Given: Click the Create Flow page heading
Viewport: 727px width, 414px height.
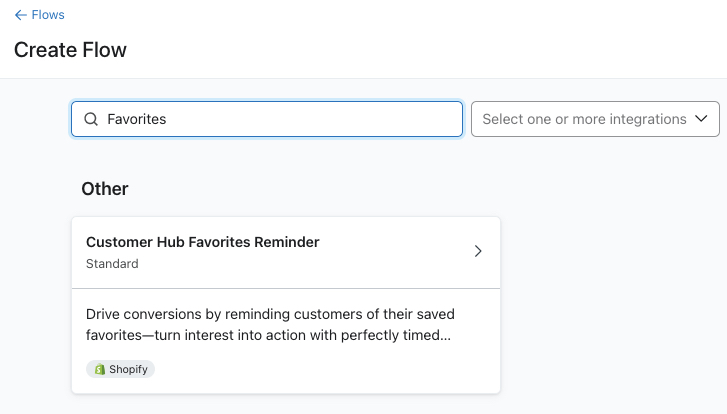Looking at the screenshot, I should coord(70,49).
